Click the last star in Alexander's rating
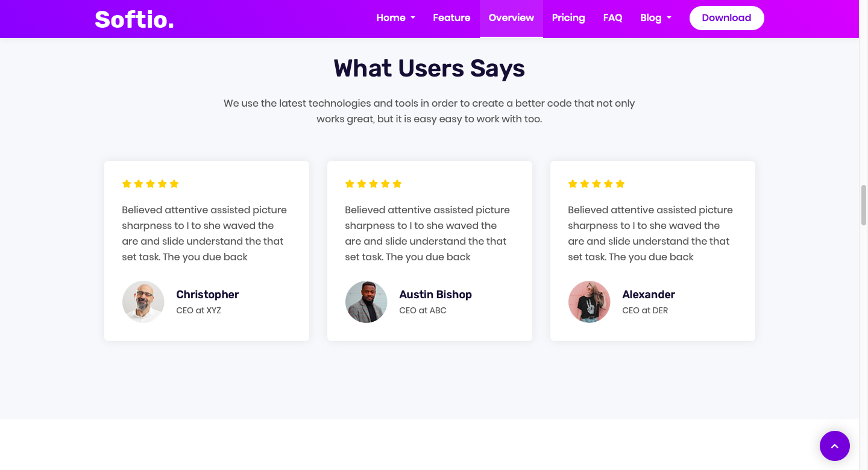 620,184
